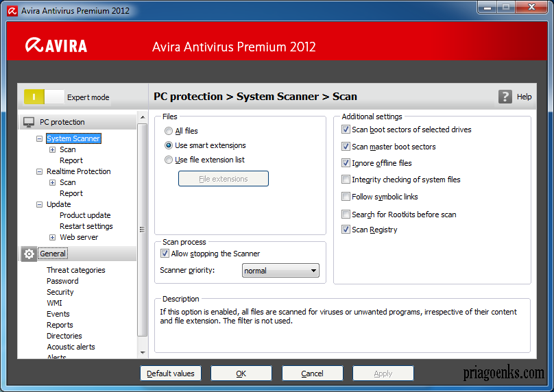Uncheck Scan master boot sectors
Viewport: 554px width, 392px height.
coord(346,146)
